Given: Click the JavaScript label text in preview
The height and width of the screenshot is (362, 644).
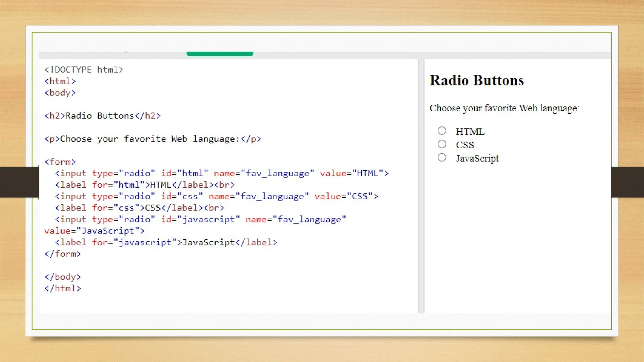Looking at the screenshot, I should pos(477,158).
